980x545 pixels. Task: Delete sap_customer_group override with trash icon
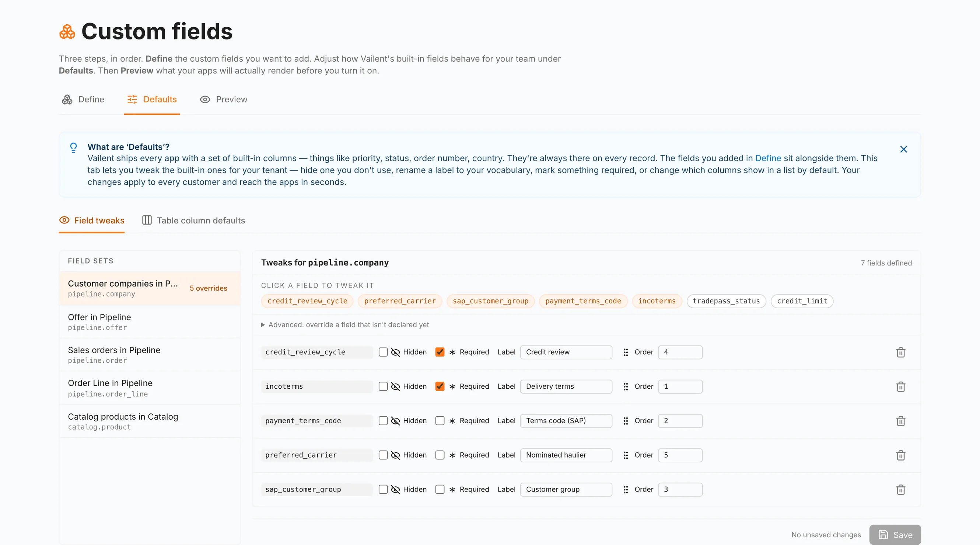pos(900,489)
